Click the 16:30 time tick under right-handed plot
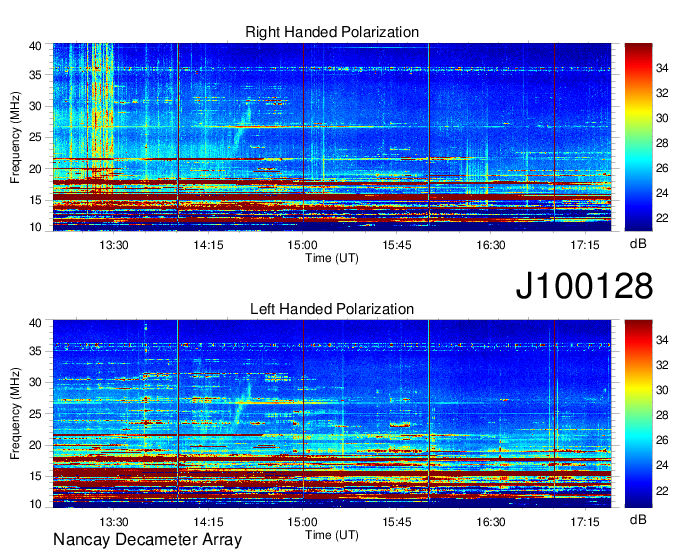 pyautogui.click(x=491, y=245)
